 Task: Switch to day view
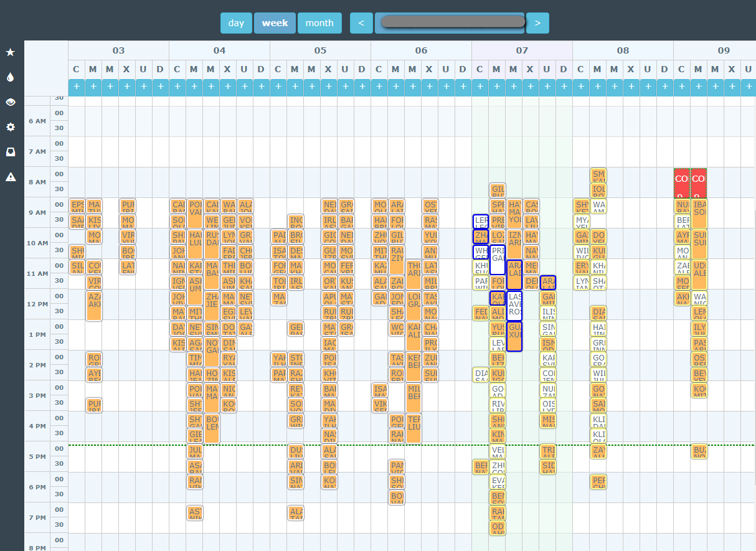pos(236,23)
